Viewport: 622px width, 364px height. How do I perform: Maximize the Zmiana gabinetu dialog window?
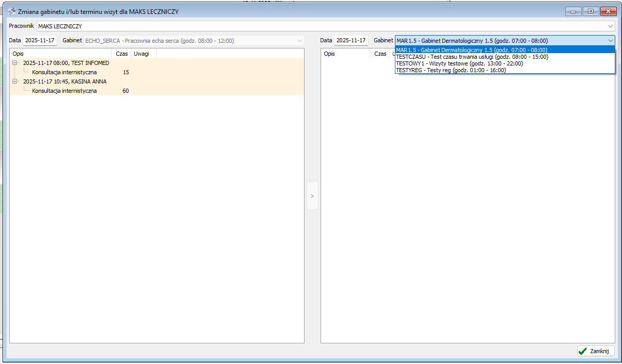tap(590, 11)
